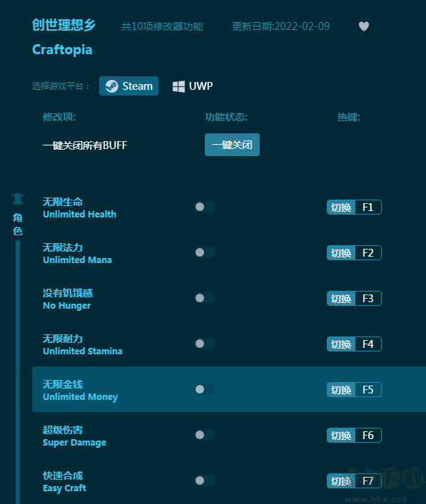Click the 更新日期:2022-02-09 text

tap(280, 26)
